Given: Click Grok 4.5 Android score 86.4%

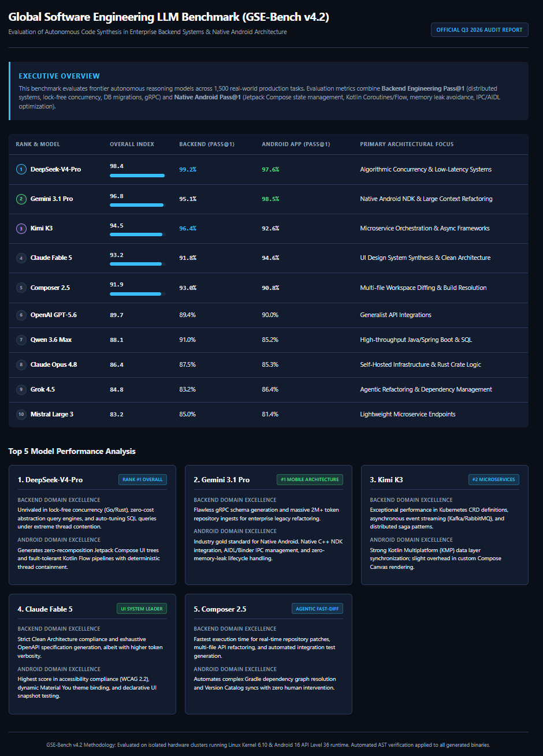Looking at the screenshot, I should pyautogui.click(x=270, y=389).
